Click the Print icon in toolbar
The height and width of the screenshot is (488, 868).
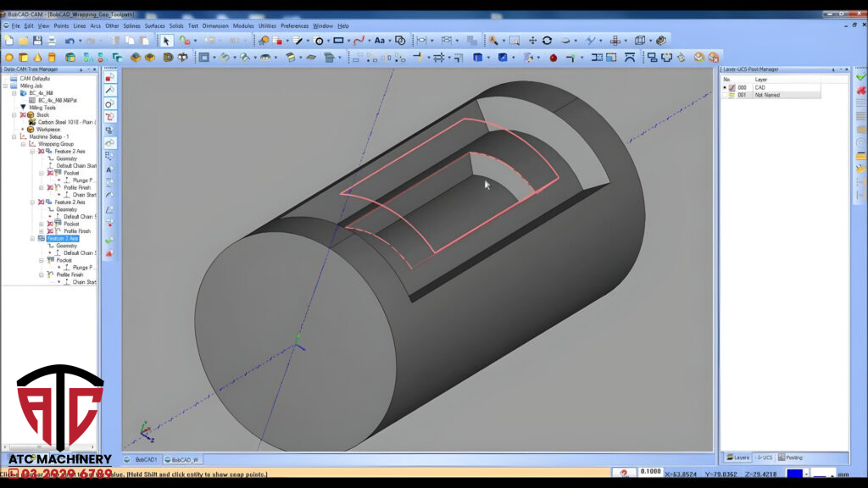point(53,41)
